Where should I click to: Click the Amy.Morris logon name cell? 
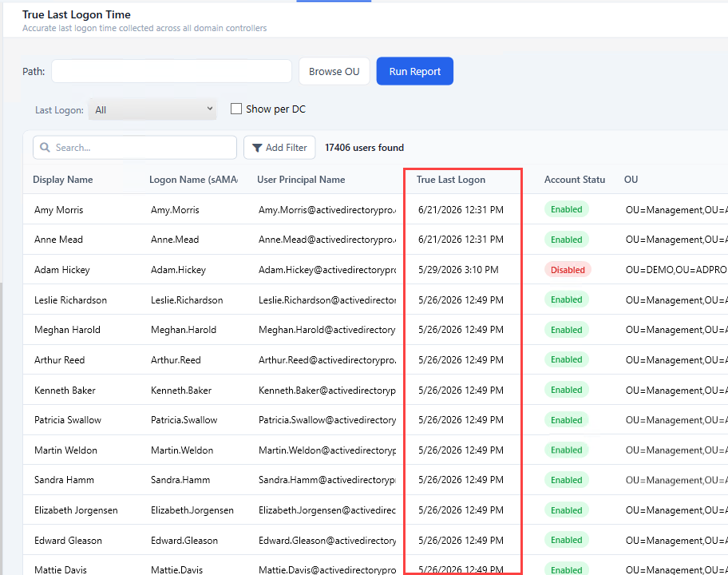[x=175, y=210]
